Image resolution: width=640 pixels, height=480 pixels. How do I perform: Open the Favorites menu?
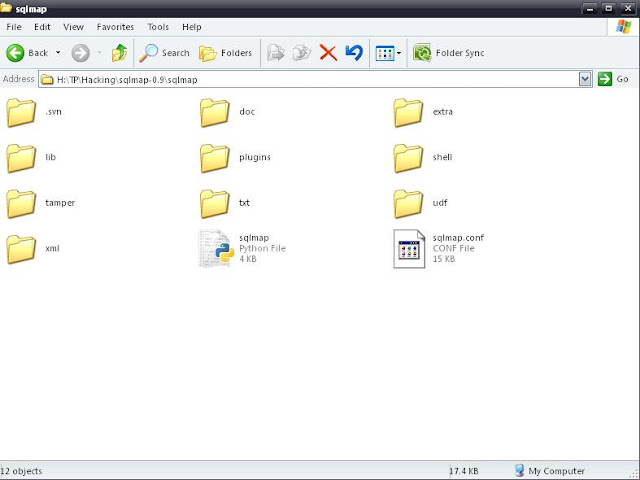pyautogui.click(x=115, y=27)
